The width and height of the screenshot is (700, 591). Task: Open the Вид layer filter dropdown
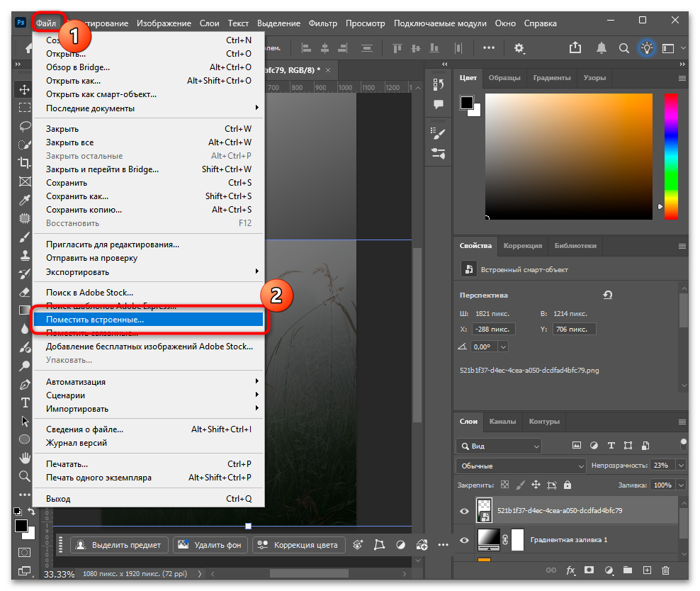pos(499,446)
